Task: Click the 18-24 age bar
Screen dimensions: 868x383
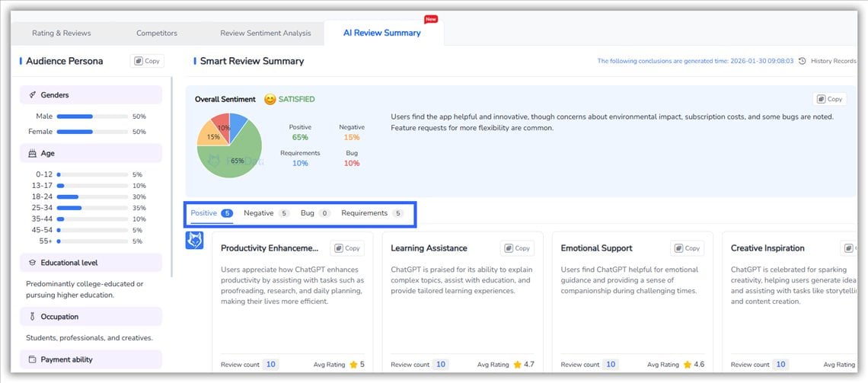Action: [92, 197]
